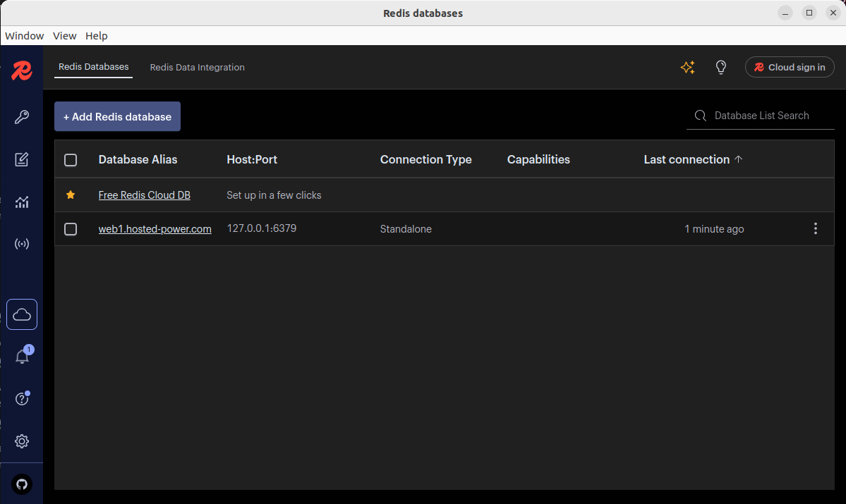The height and width of the screenshot is (504, 846).
Task: Open the three-dot menu for web1.hosted-power.com
Action: pyautogui.click(x=815, y=228)
